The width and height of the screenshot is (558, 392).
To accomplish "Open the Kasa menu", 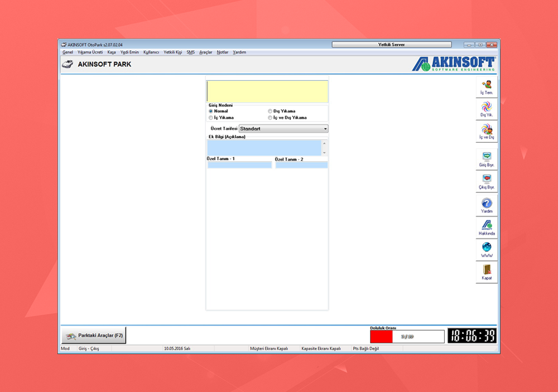I will point(112,52).
